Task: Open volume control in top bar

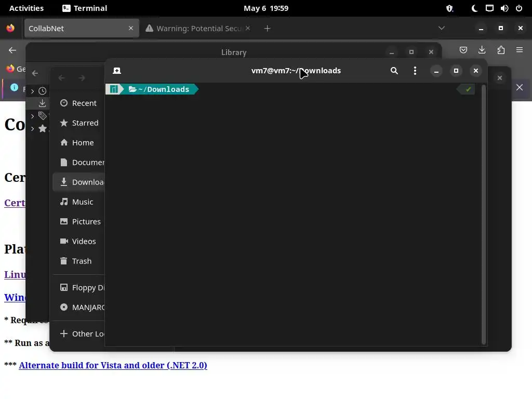Action: pos(504,8)
